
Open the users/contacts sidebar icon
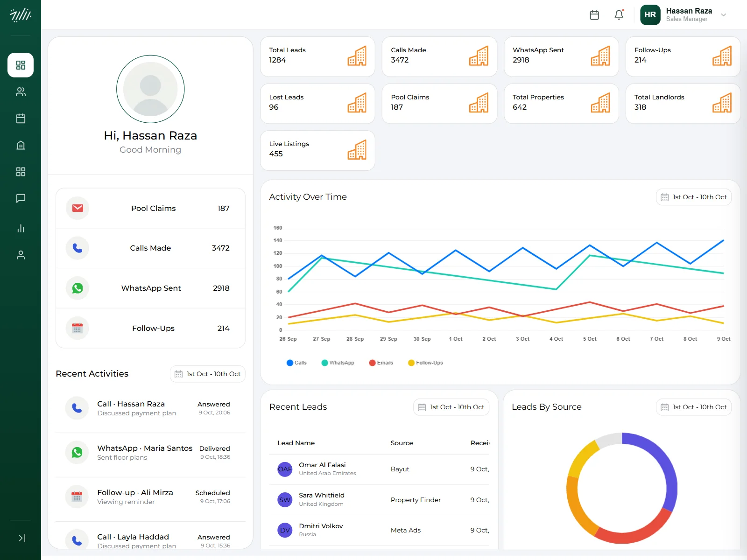click(x=21, y=92)
